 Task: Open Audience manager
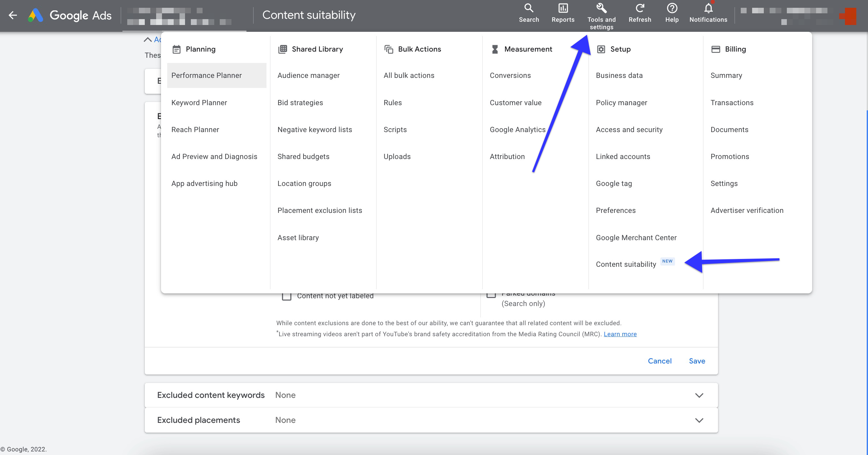[308, 75]
